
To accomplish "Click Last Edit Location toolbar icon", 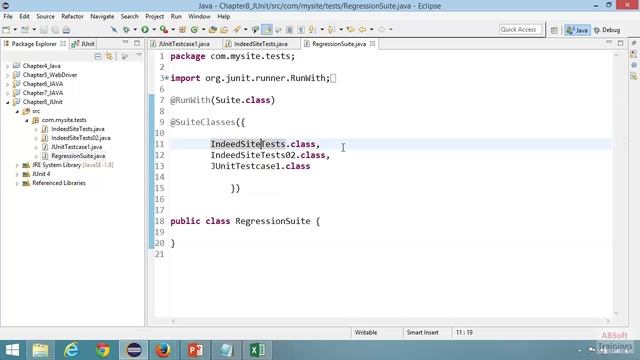I will coord(350,30).
